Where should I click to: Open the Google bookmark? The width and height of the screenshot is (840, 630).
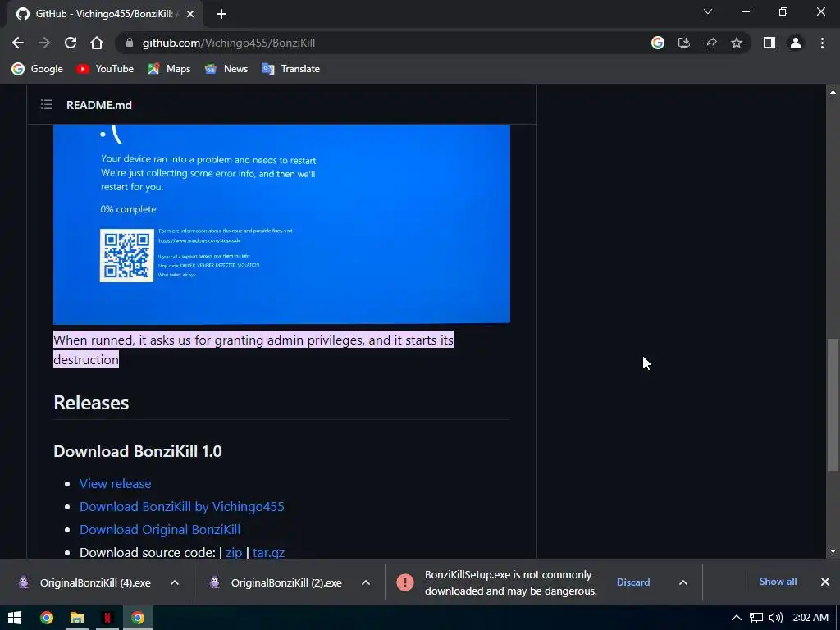point(38,69)
